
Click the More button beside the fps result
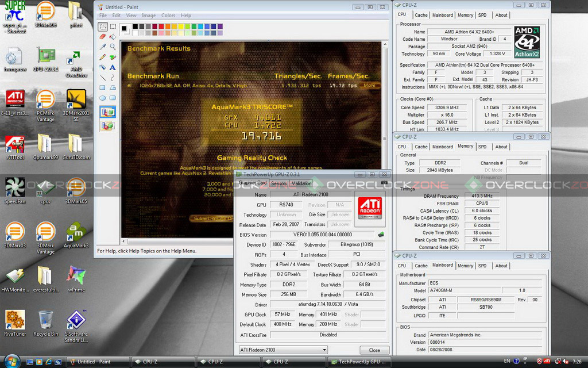pyautogui.click(x=369, y=86)
